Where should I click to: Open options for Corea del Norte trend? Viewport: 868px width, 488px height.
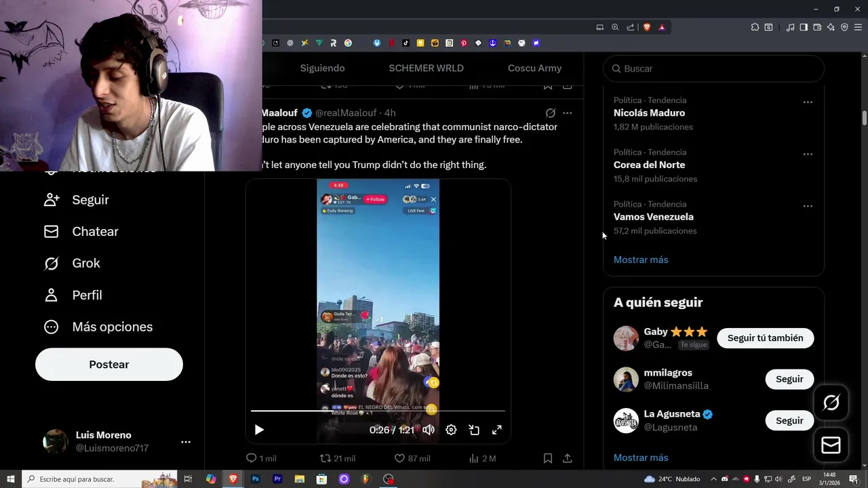click(808, 155)
